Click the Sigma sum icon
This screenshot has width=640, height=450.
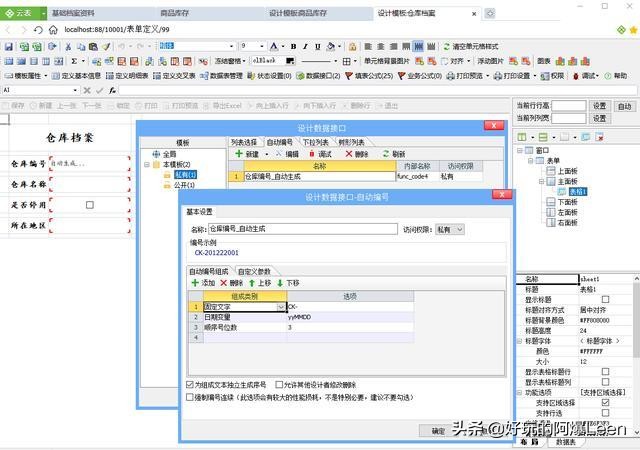(x=74, y=61)
